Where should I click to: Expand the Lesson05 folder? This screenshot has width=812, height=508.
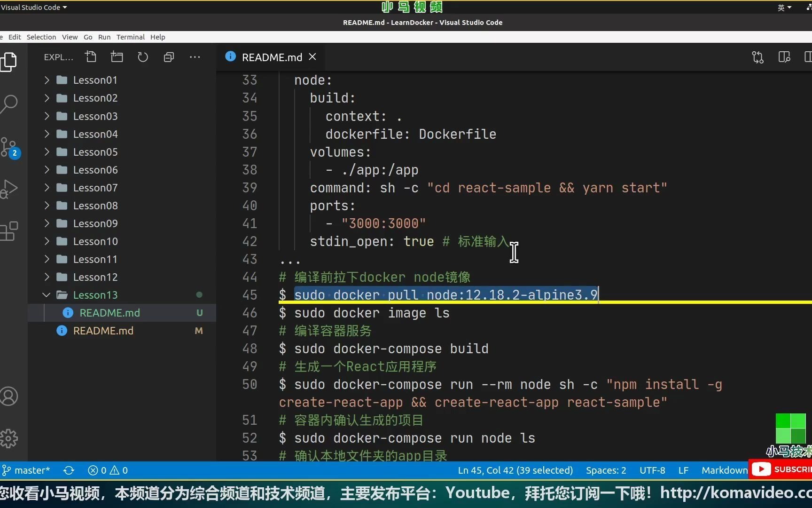pos(122,151)
